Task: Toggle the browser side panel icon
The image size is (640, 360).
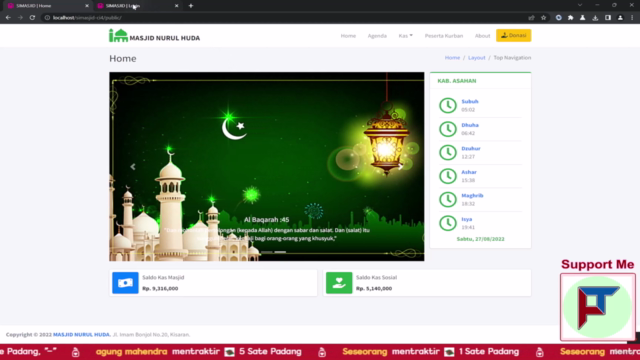Action: coord(608,18)
